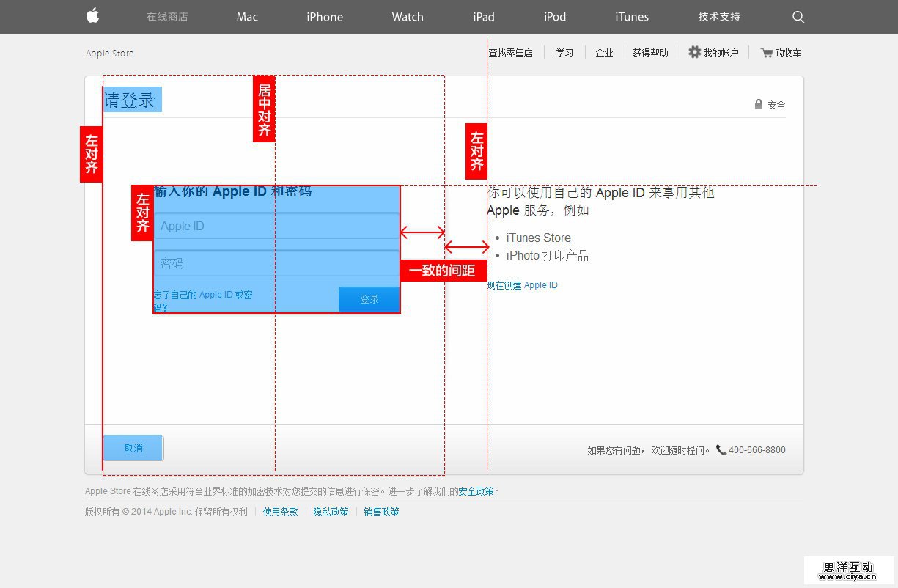The width and height of the screenshot is (898, 588).
Task: Click the phone icon beside 400-666-8800
Action: pyautogui.click(x=721, y=449)
